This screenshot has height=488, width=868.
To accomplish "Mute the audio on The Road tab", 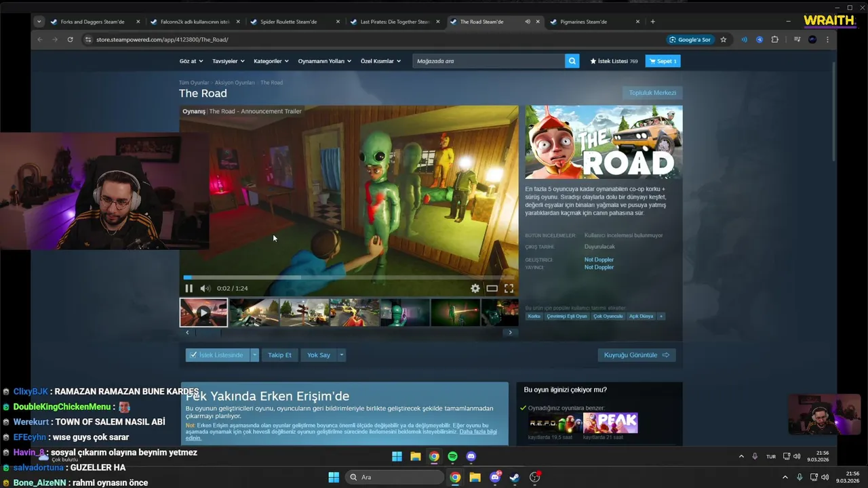I will click(x=528, y=22).
